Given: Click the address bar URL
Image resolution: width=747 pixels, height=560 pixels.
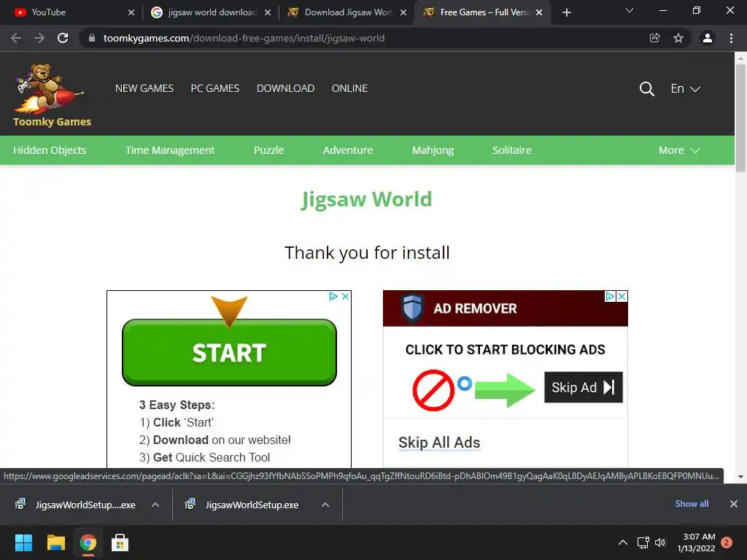Looking at the screenshot, I should click(x=244, y=38).
